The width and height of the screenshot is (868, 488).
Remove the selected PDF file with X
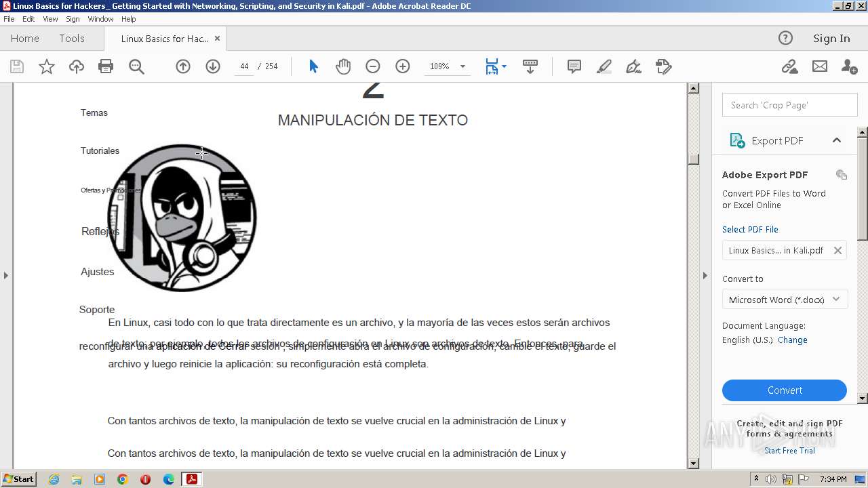pos(837,251)
